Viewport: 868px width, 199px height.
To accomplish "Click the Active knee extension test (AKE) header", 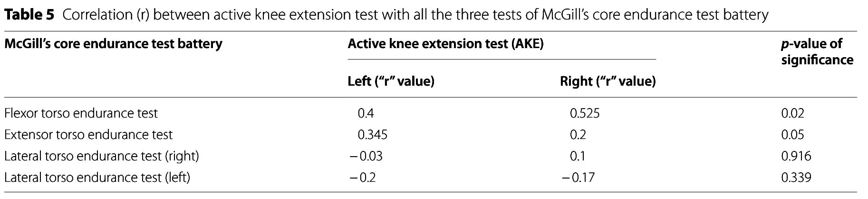I will click(x=446, y=44).
